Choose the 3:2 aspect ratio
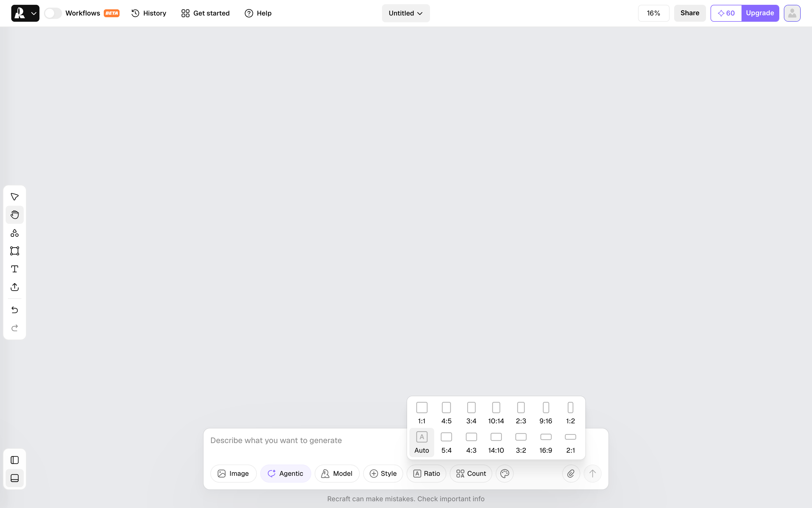812x508 pixels. click(521, 442)
